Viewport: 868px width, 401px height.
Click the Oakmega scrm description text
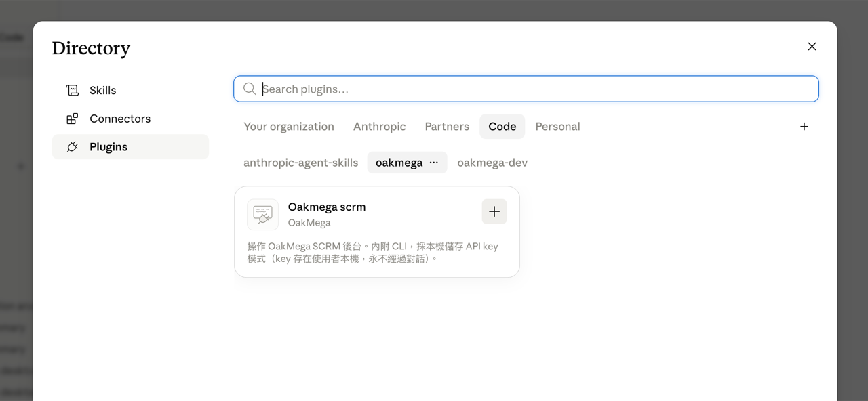pyautogui.click(x=373, y=253)
